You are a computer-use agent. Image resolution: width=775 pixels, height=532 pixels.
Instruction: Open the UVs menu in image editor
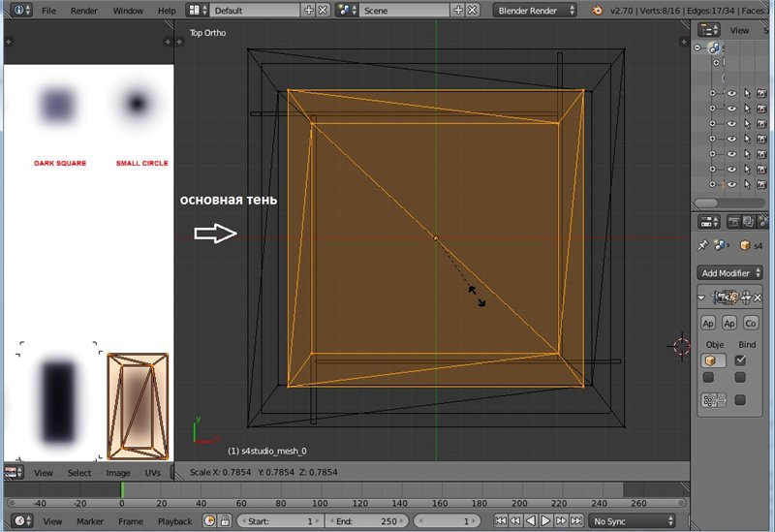tap(152, 473)
